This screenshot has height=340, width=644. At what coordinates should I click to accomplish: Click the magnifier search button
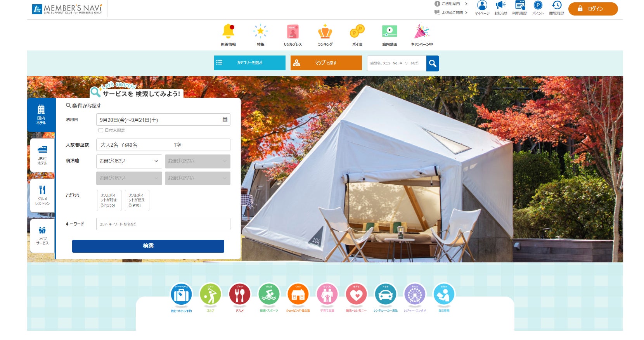pyautogui.click(x=433, y=63)
